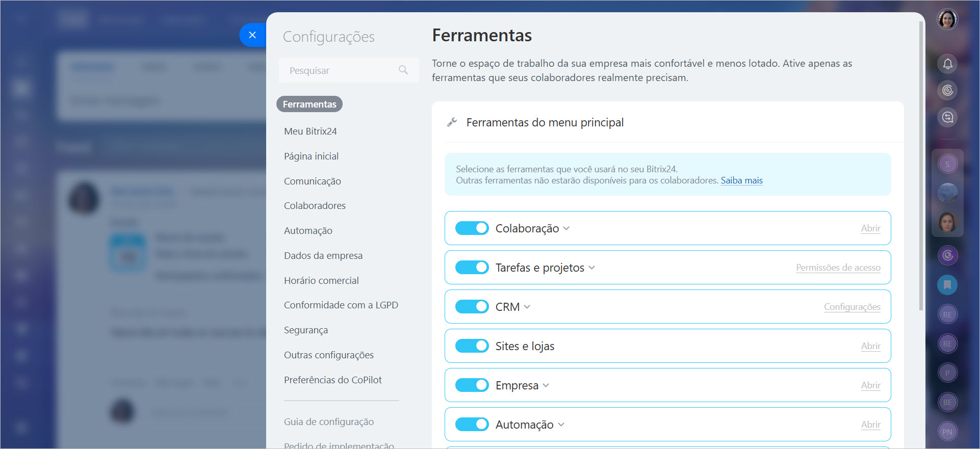Open the 'PN' avatar in right sidebar
980x449 pixels.
pos(947,432)
